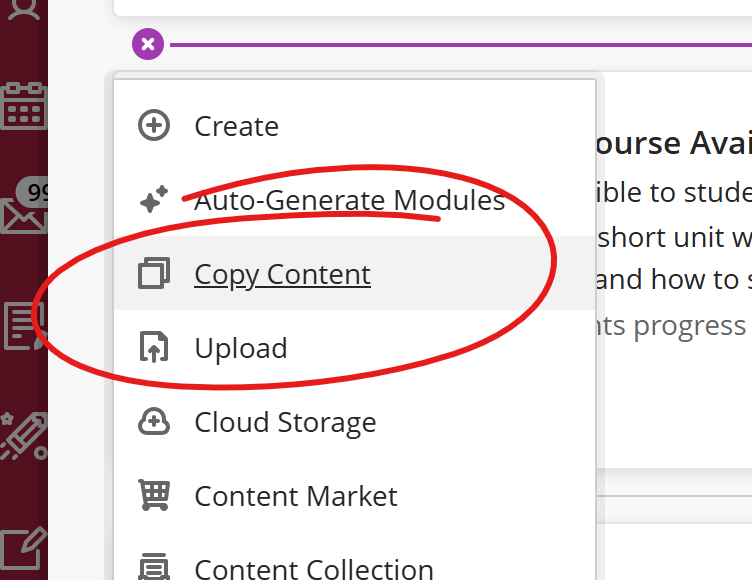Open Cloud Storage option

[354, 422]
